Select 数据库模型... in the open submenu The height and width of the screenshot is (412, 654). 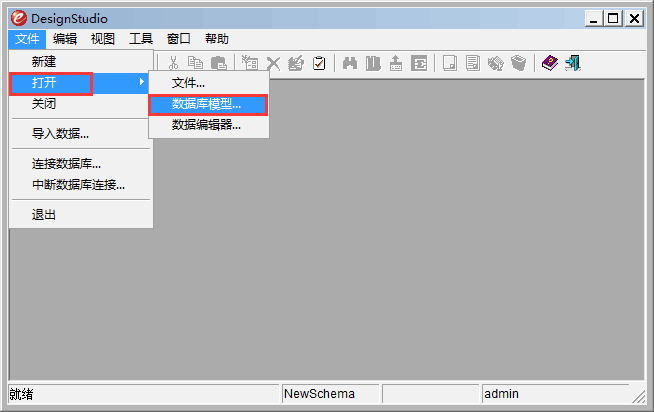click(x=208, y=105)
